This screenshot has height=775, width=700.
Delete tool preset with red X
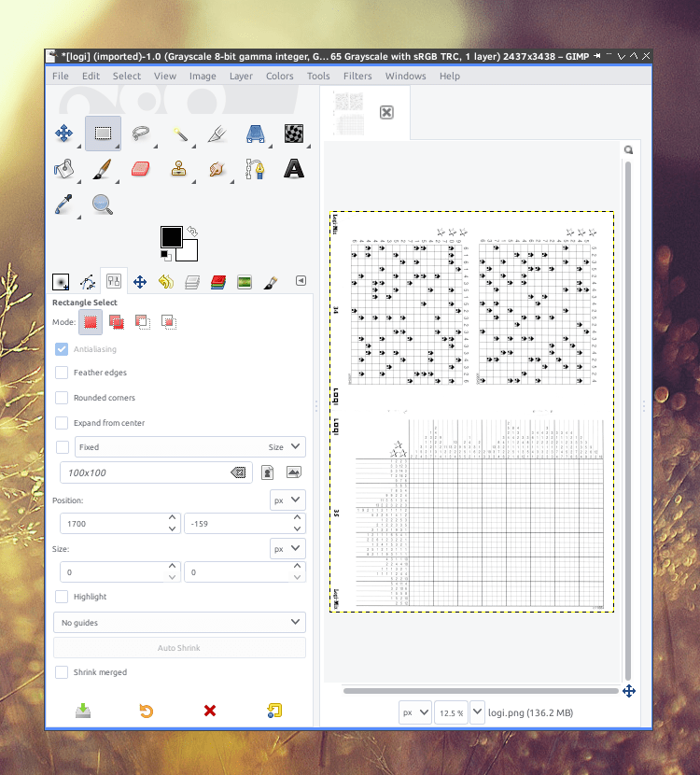click(x=210, y=711)
